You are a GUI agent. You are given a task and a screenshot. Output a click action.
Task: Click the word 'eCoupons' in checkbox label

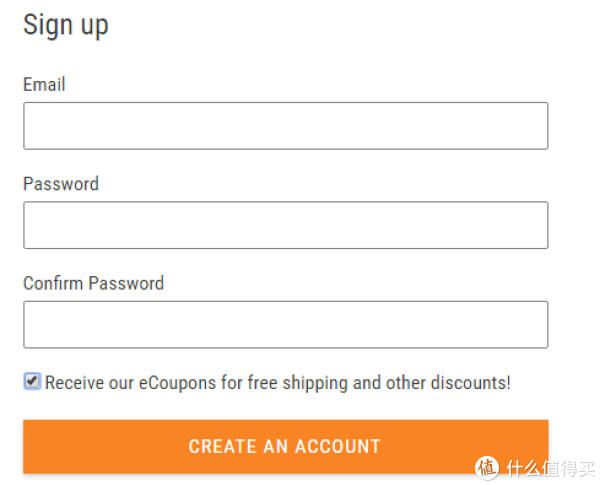pyautogui.click(x=178, y=383)
